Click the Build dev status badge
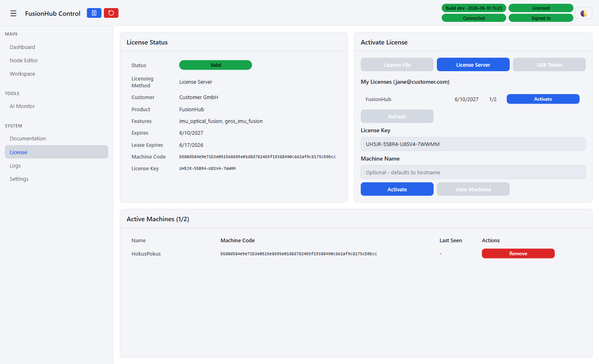 tap(474, 8)
